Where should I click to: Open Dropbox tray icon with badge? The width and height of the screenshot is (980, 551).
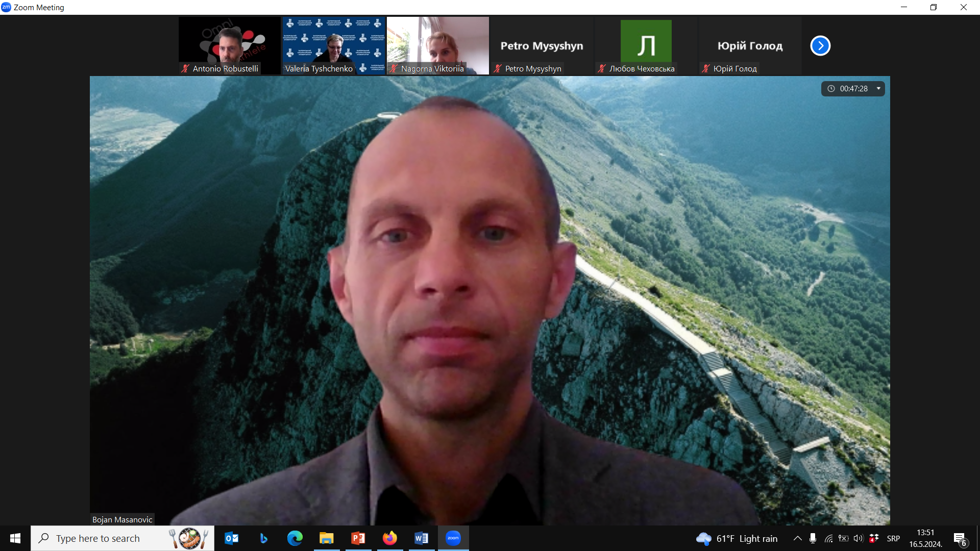(x=874, y=538)
